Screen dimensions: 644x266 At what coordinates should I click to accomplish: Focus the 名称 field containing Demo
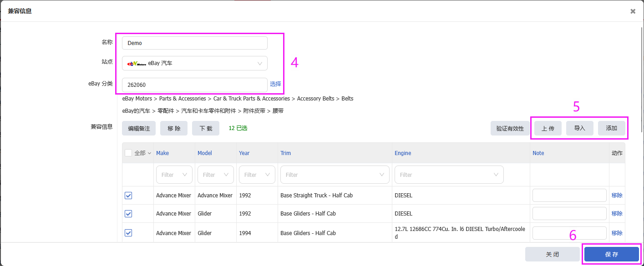pos(195,43)
